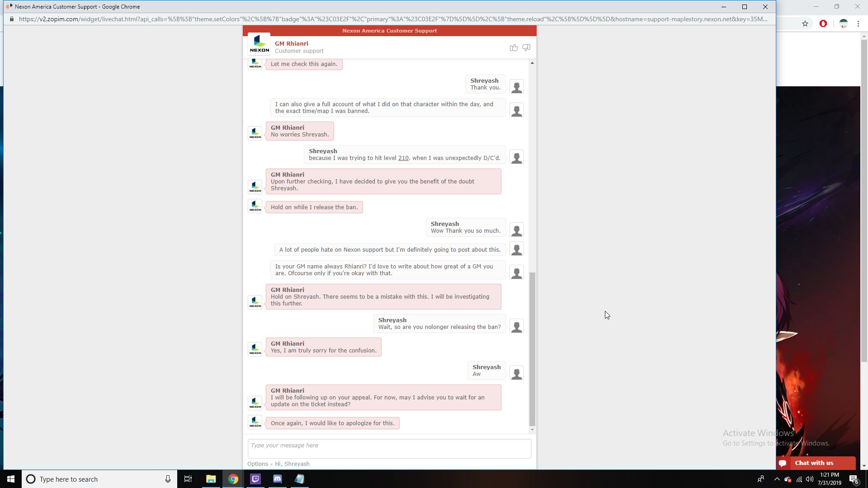Image resolution: width=868 pixels, height=488 pixels.
Task: Click the Cortana microphone icon
Action: [x=168, y=479]
